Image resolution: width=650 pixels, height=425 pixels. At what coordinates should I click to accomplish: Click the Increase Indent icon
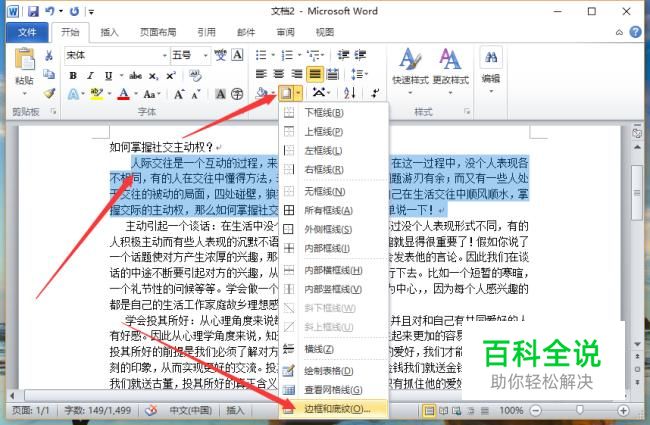click(x=360, y=55)
